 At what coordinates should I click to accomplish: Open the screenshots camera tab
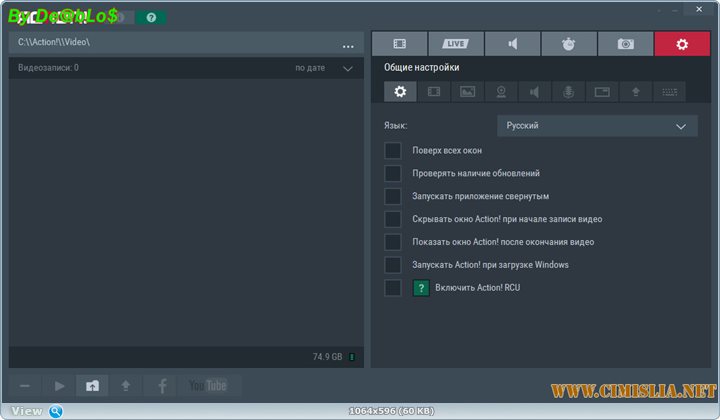tap(625, 44)
